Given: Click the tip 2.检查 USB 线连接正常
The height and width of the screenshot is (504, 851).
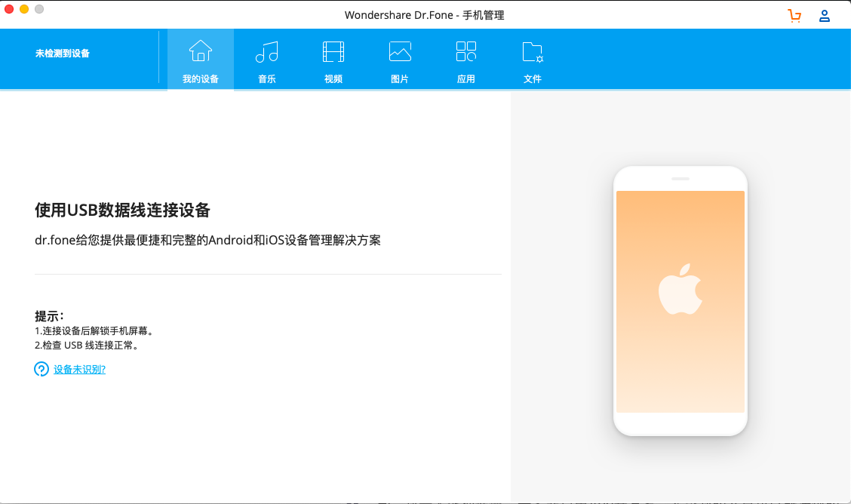Looking at the screenshot, I should pos(88,345).
